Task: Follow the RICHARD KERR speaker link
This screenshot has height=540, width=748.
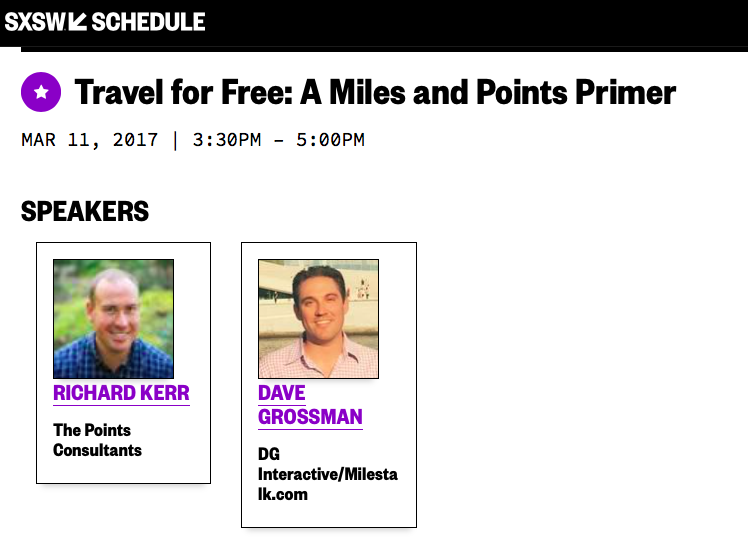Action: pyautogui.click(x=121, y=394)
